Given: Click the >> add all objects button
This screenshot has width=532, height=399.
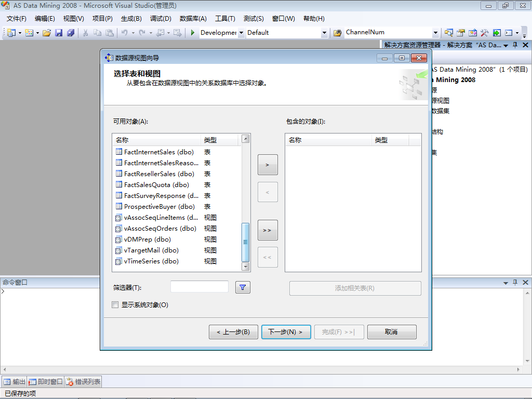Looking at the screenshot, I should tap(268, 230).
